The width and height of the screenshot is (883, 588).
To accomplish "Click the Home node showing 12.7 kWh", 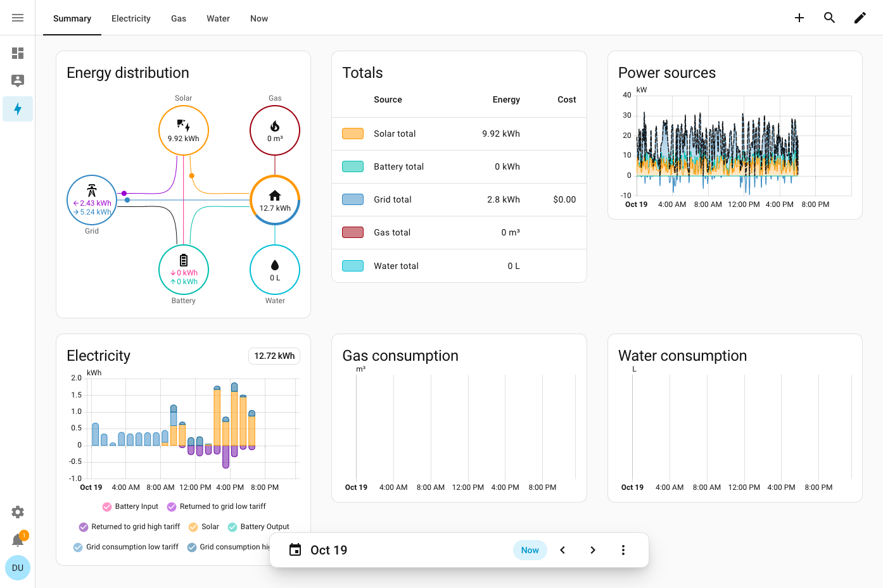I will (x=275, y=200).
